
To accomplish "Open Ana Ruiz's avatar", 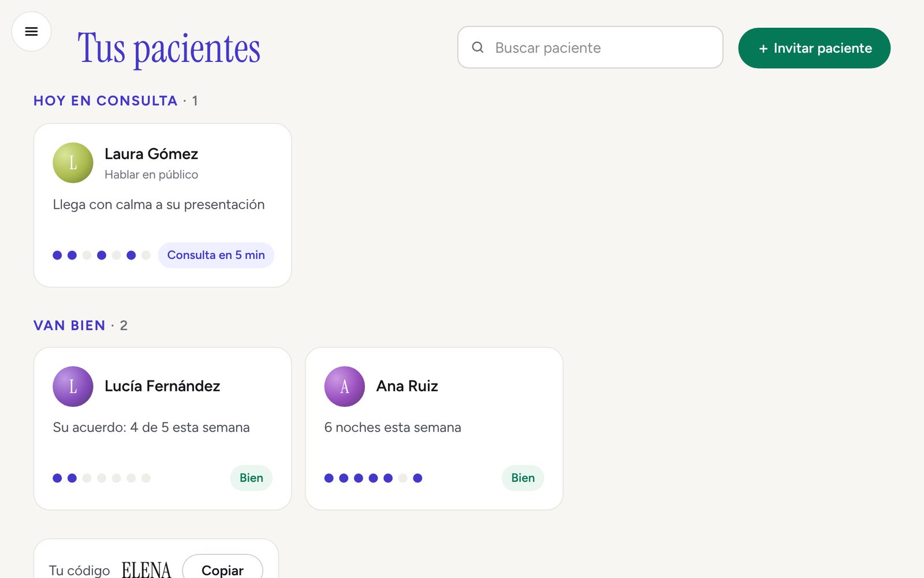I will [345, 387].
